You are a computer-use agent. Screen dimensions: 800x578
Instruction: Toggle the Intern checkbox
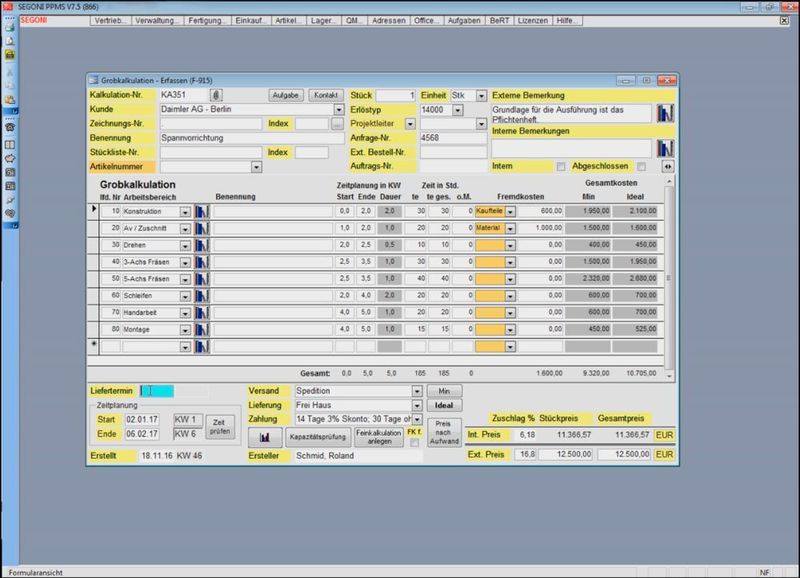(561, 166)
